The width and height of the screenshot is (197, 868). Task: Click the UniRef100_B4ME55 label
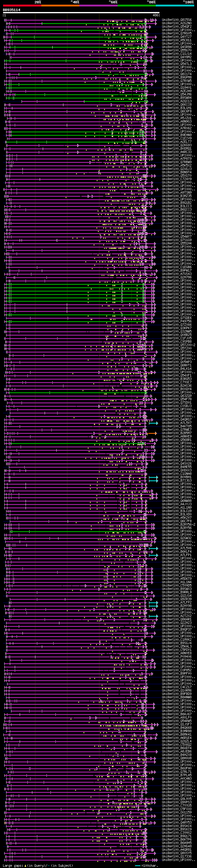tap(176, 467)
